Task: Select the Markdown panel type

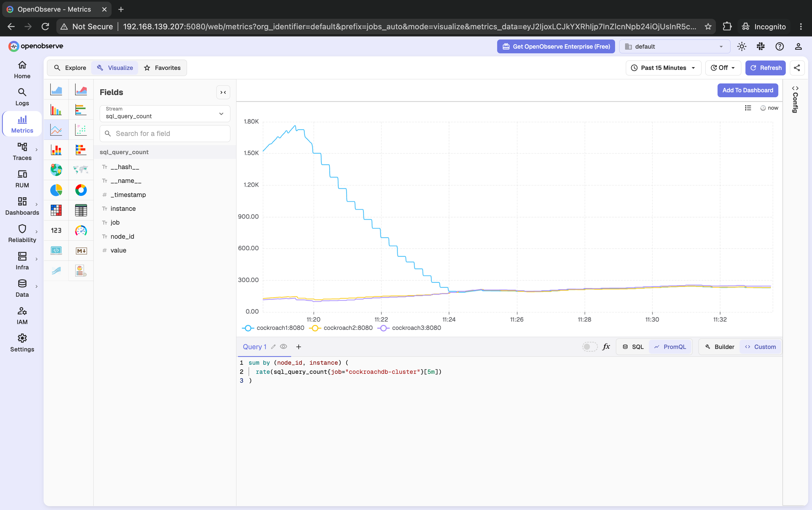Action: [81, 251]
